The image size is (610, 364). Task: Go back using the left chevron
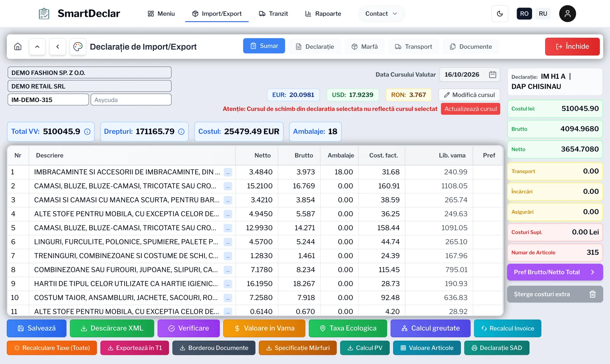point(58,46)
